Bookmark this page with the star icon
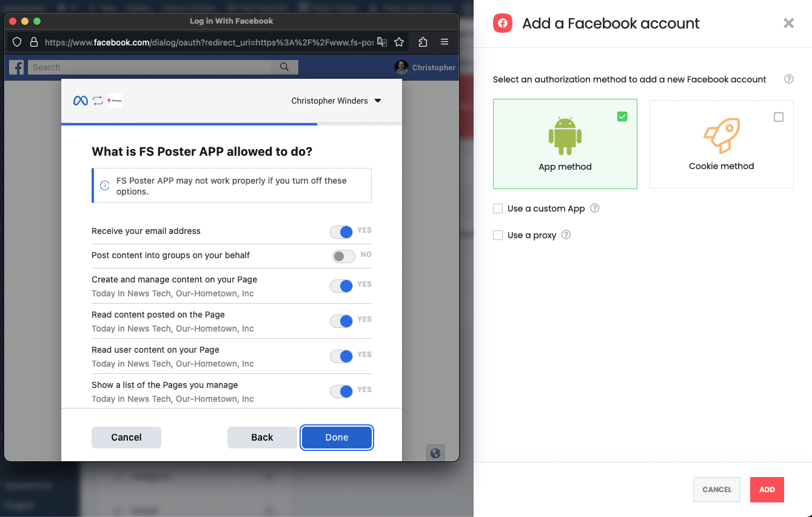Screen dimensions: 812x517 399,42
